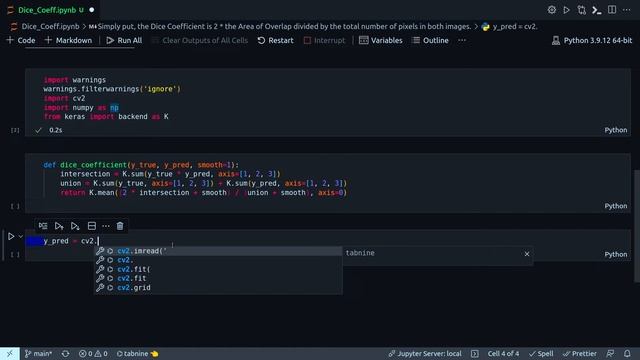Restart the kernel

(276, 40)
